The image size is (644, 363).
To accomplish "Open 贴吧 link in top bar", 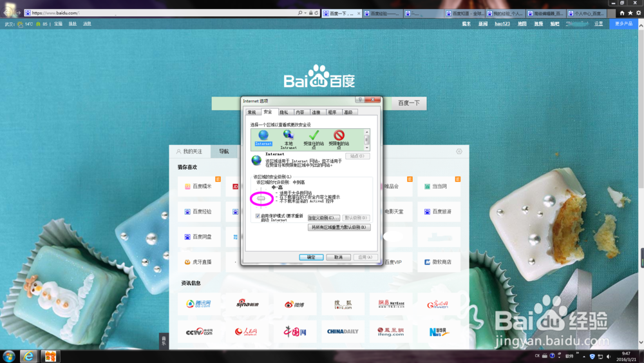I will (554, 24).
